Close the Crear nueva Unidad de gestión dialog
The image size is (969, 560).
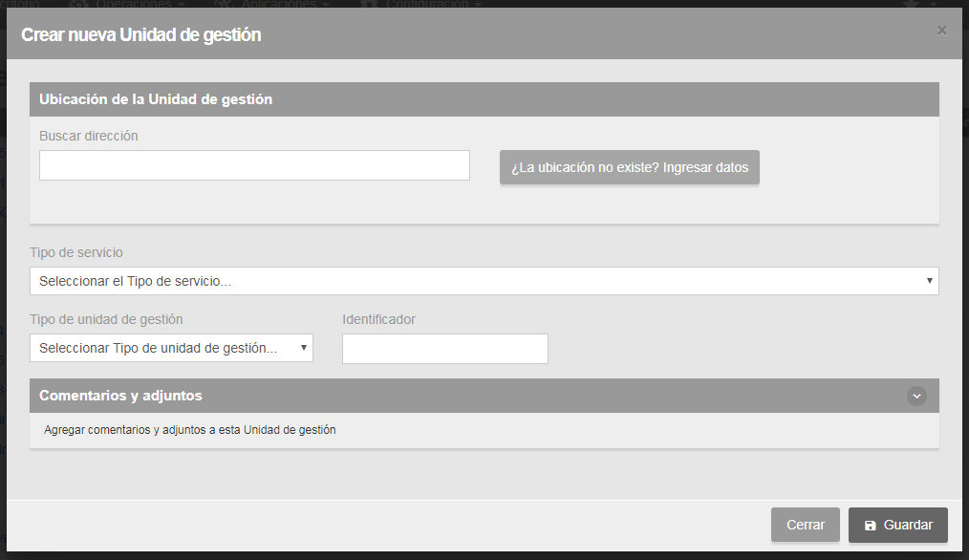941,31
